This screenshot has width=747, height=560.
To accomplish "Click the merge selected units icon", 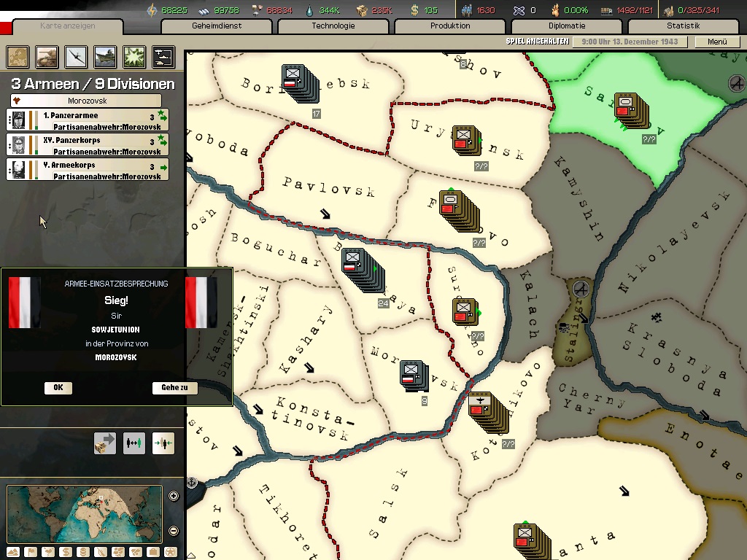I will point(163,443).
